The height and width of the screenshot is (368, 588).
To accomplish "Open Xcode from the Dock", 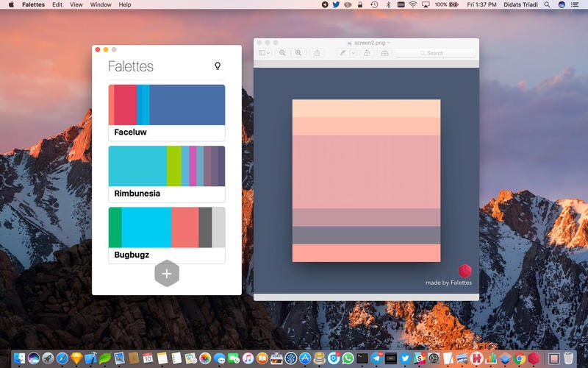I will pos(90,358).
